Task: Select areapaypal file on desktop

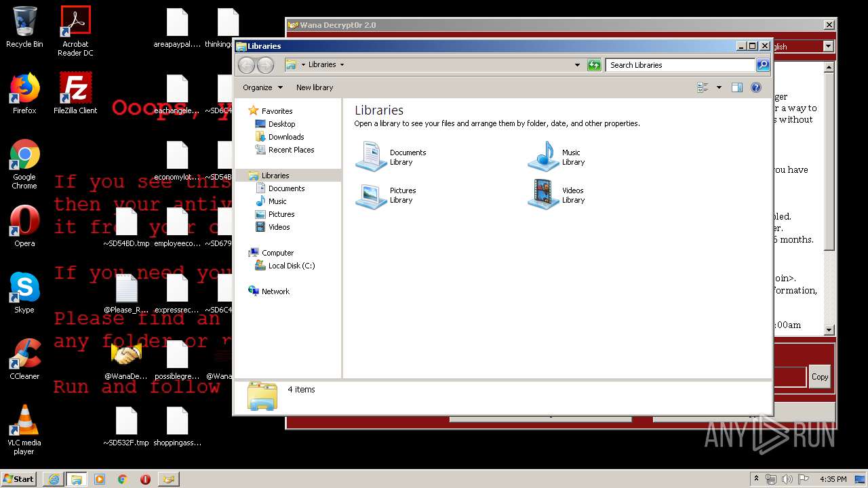Action: pos(177,28)
